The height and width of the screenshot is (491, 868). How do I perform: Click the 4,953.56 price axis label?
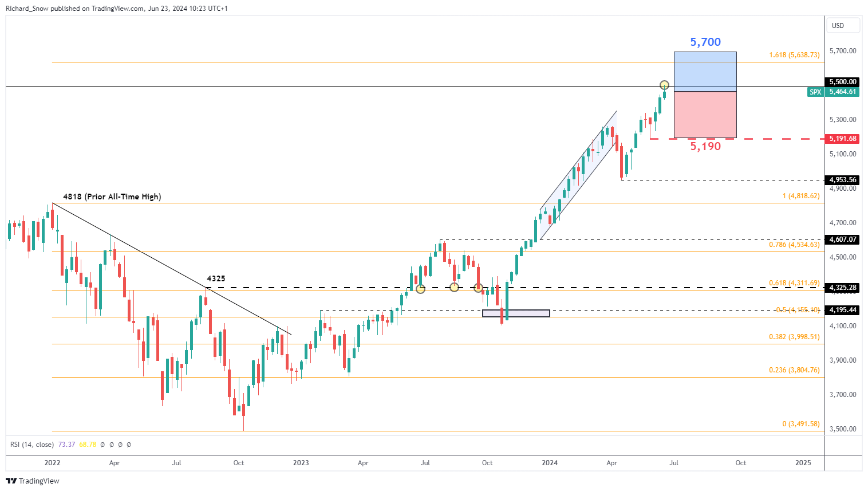842,180
